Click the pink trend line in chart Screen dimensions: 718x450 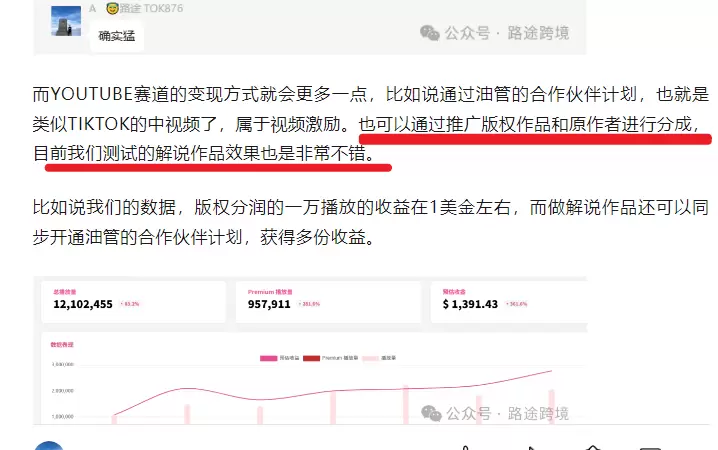tap(333, 391)
